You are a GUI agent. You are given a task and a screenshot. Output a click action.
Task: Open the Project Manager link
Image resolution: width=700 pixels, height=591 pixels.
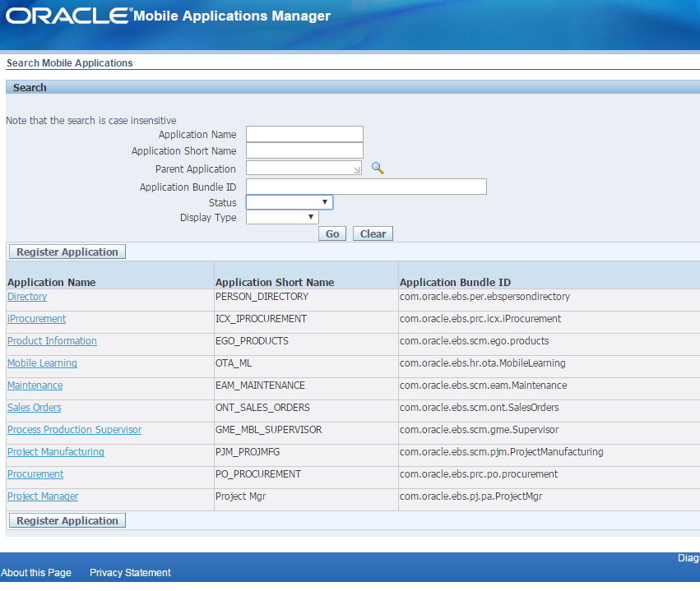click(x=43, y=496)
